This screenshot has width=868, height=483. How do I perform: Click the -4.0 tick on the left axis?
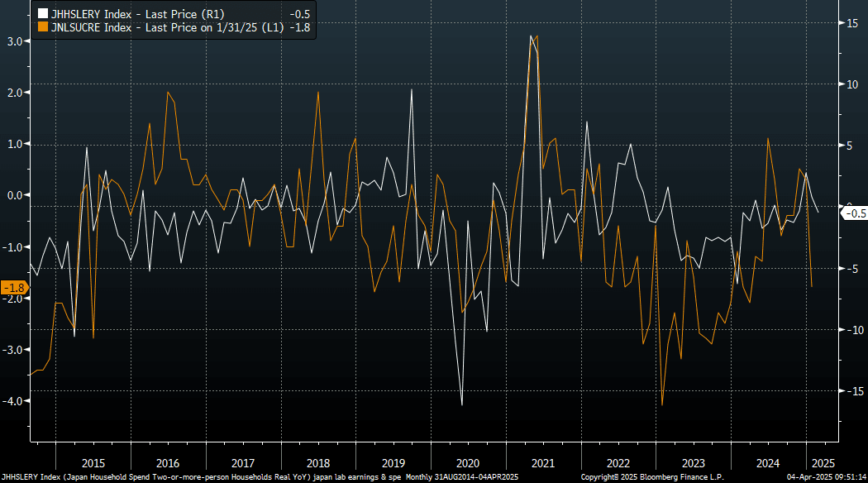tap(13, 401)
